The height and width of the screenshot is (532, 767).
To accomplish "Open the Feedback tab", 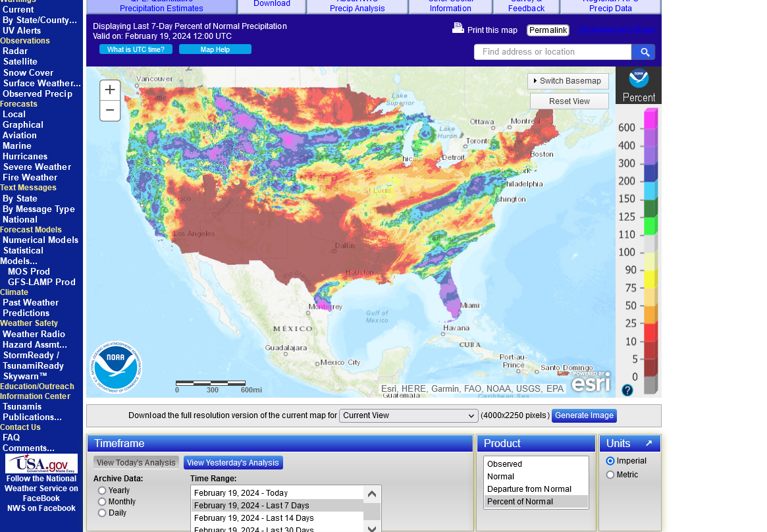I will click(526, 6).
